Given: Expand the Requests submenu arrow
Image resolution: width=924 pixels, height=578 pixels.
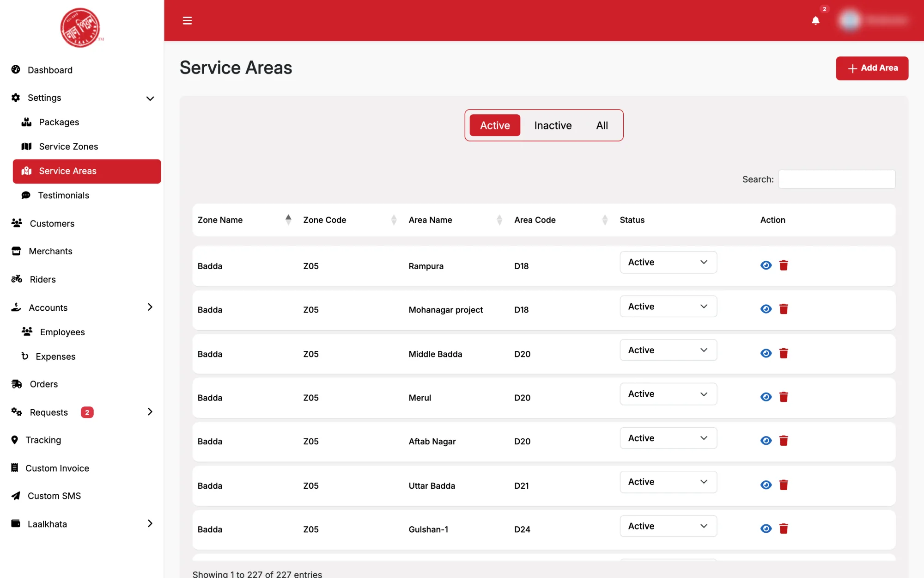Looking at the screenshot, I should (x=150, y=412).
